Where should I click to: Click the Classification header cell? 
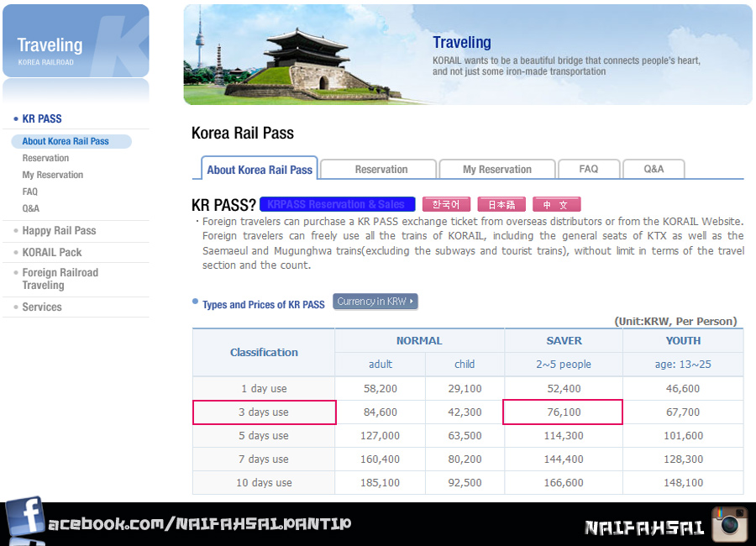(x=264, y=352)
